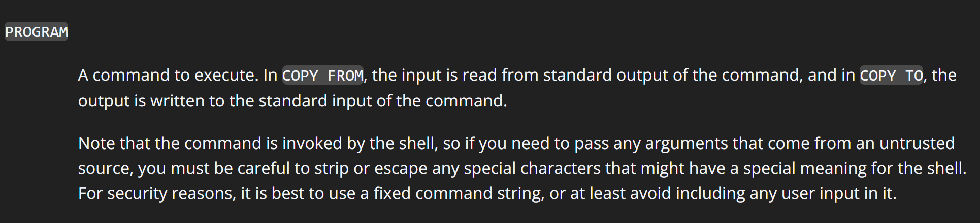Click the PROGRAM parameter heading
This screenshot has width=980, height=223.
[x=36, y=32]
